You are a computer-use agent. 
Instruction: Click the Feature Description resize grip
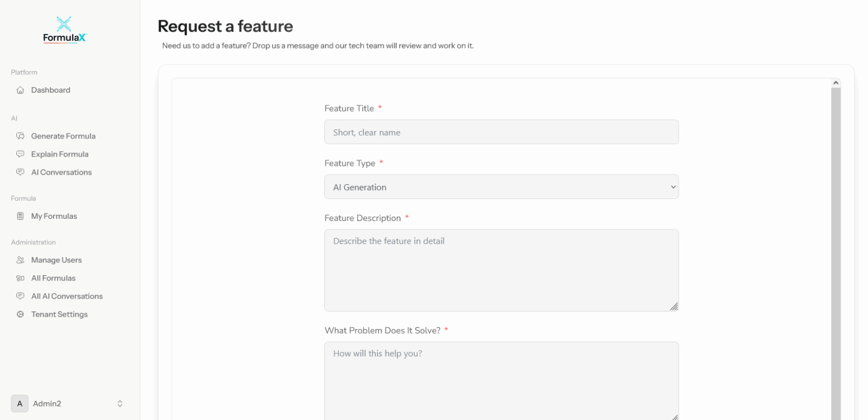674,306
